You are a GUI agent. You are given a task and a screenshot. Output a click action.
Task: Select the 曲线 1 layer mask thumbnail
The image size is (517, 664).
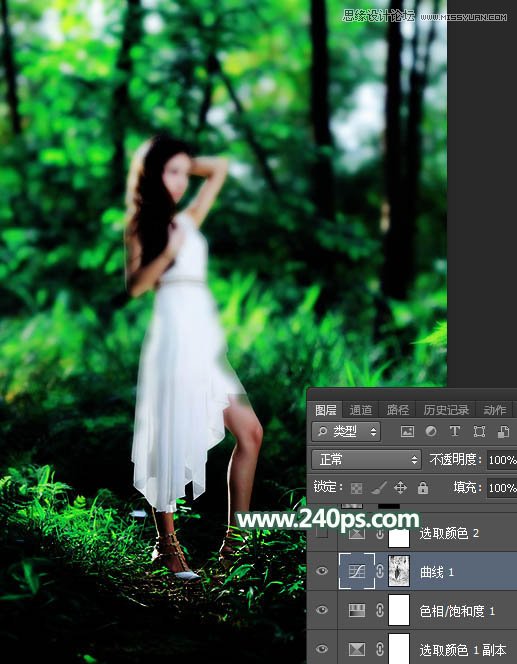tap(399, 571)
